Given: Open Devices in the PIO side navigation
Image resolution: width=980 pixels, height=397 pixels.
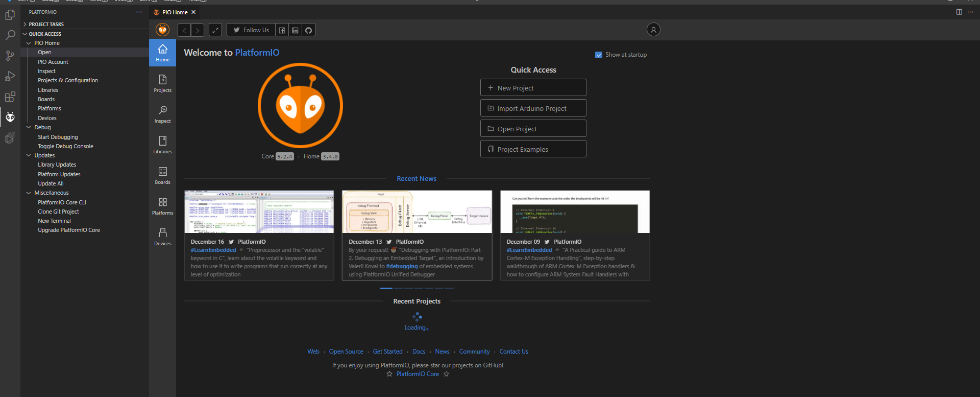Looking at the screenshot, I should point(162,237).
